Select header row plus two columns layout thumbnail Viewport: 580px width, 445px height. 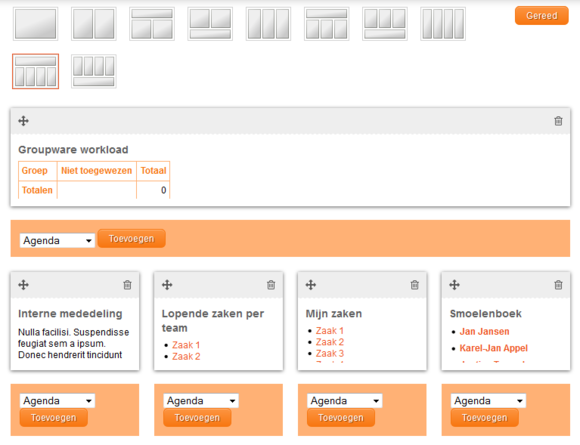pos(152,24)
